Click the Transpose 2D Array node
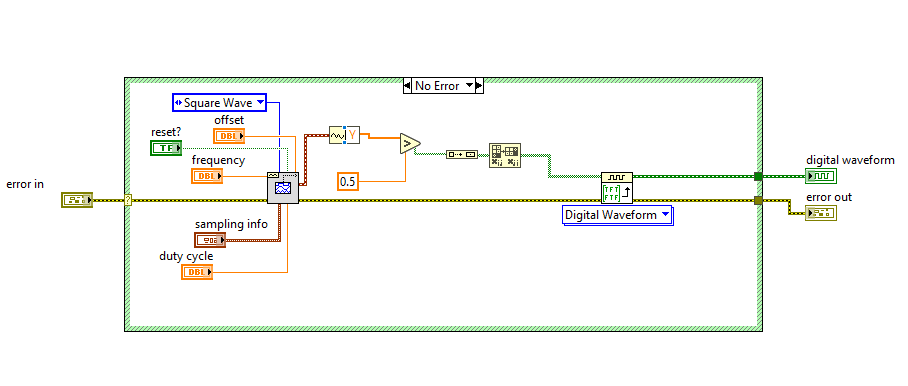 (505, 155)
